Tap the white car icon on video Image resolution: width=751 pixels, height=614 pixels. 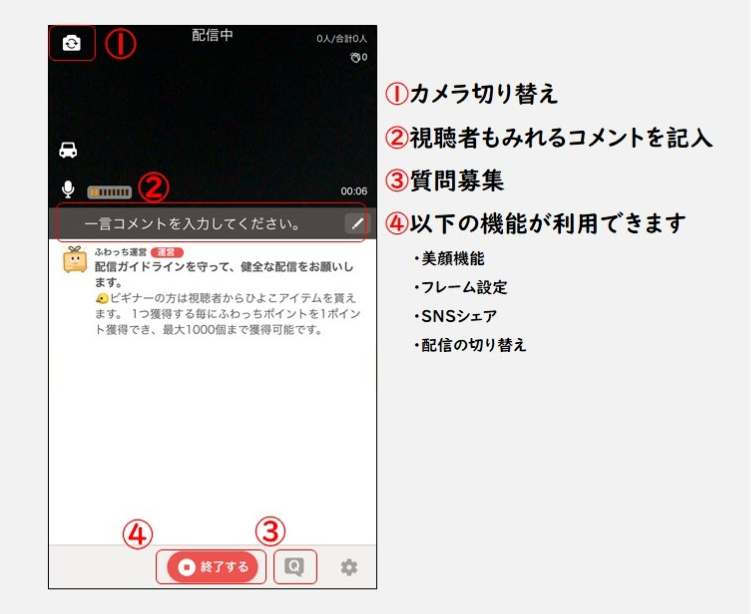[x=68, y=151]
